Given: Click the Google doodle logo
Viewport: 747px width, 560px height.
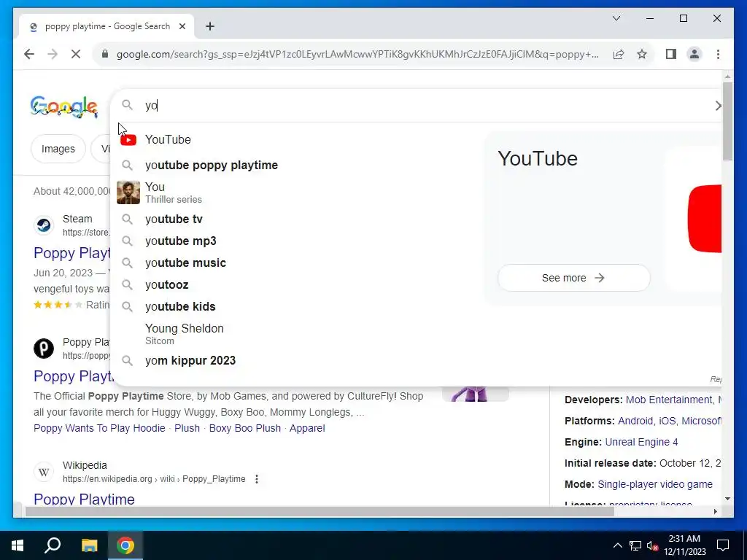Looking at the screenshot, I should [64, 106].
